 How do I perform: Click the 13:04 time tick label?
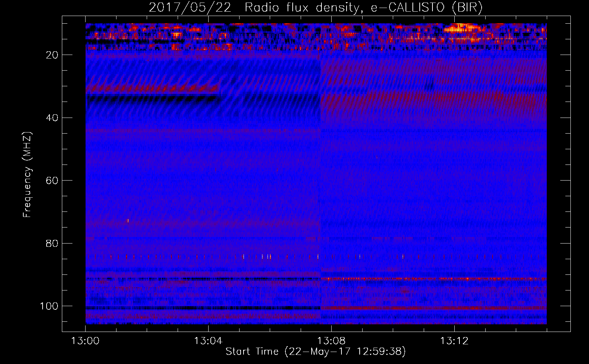(208, 341)
